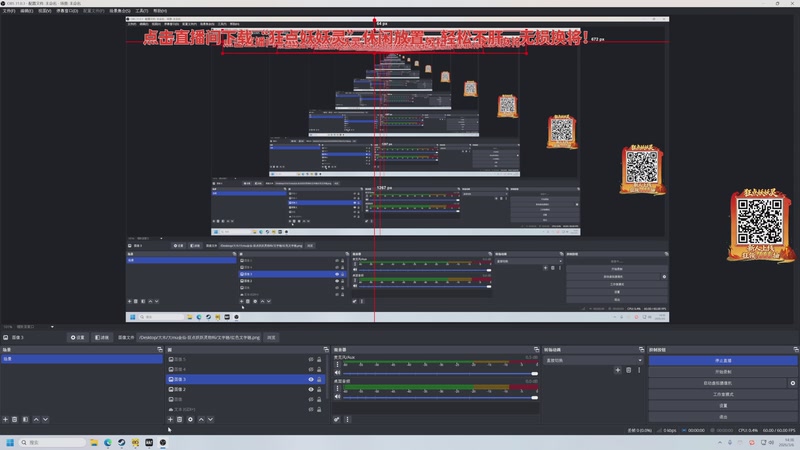The width and height of the screenshot is (800, 450).
Task: Move the scene up with the arrow
Action: [x=36, y=419]
